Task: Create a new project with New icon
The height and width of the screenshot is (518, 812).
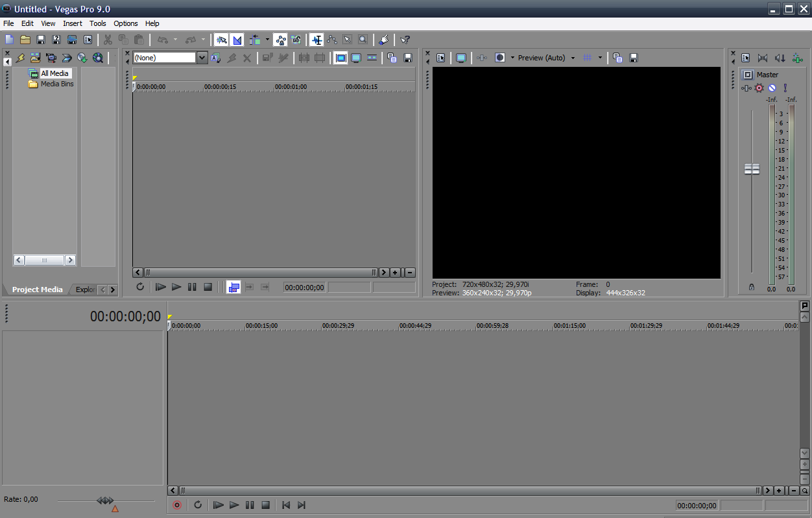Action: [x=9, y=40]
